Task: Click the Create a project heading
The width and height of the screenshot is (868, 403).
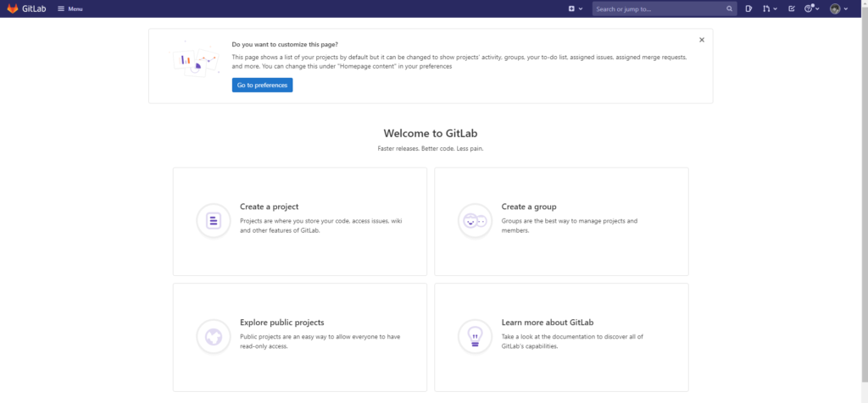Action: pos(269,207)
